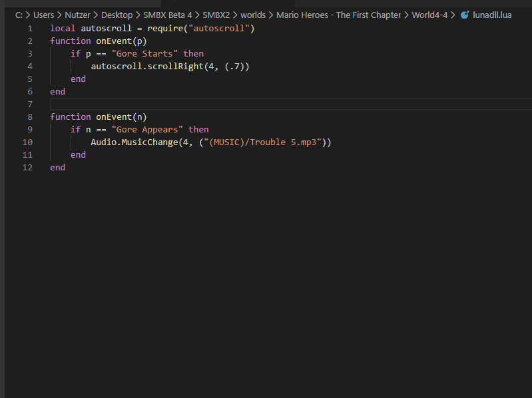Select the worlds breadcrumb folder
Screen dimensions: 532x398
click(x=253, y=15)
